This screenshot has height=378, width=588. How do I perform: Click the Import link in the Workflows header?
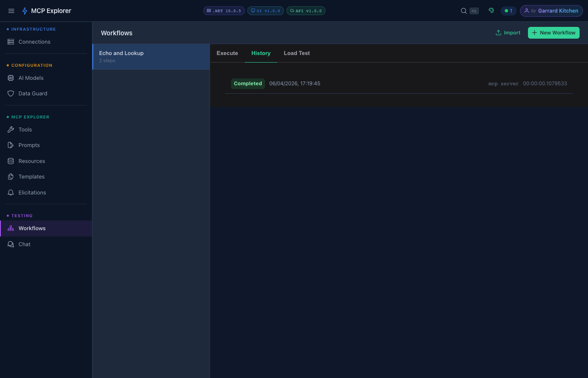(x=508, y=32)
